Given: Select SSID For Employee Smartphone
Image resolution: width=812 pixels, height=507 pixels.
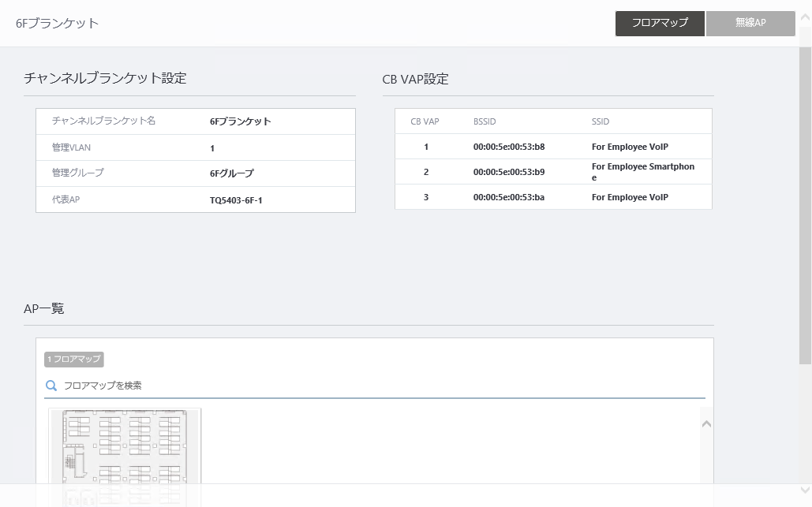Looking at the screenshot, I should click(x=643, y=172).
